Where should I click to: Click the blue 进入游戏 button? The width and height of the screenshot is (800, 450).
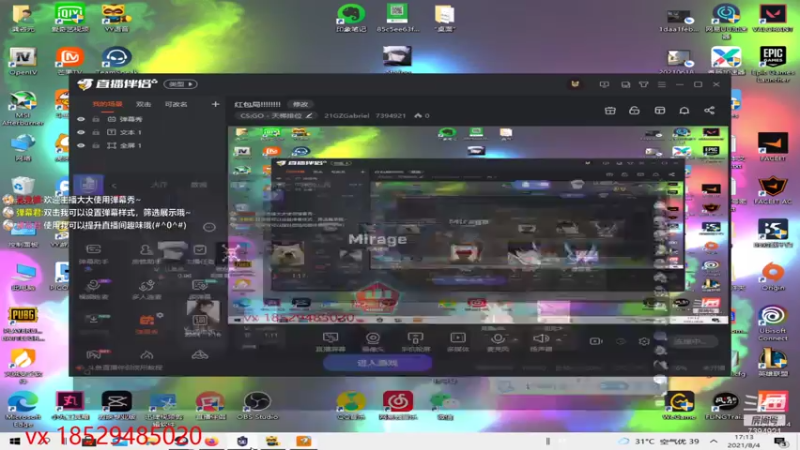(x=378, y=363)
